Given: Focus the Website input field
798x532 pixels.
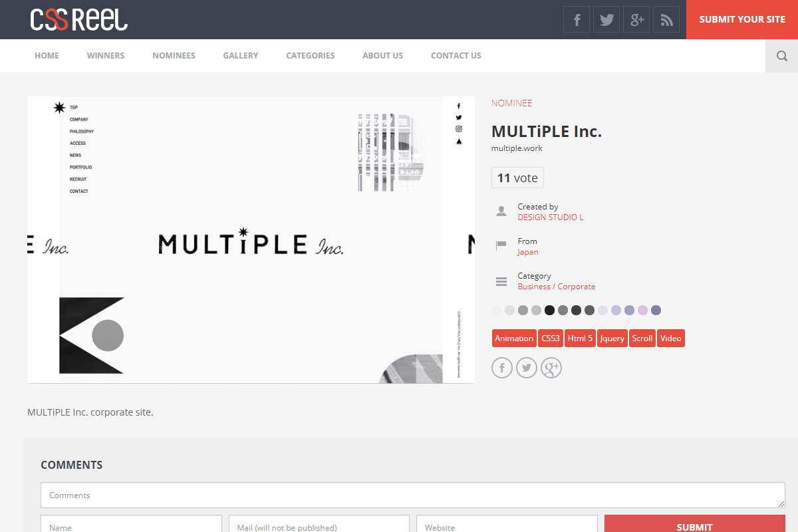Looking at the screenshot, I should [507, 524].
